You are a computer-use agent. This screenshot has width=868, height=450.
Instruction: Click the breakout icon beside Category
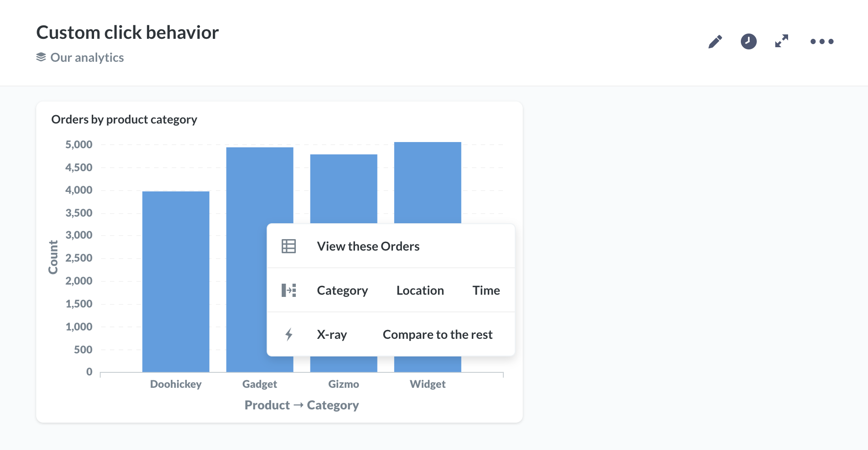(x=289, y=290)
